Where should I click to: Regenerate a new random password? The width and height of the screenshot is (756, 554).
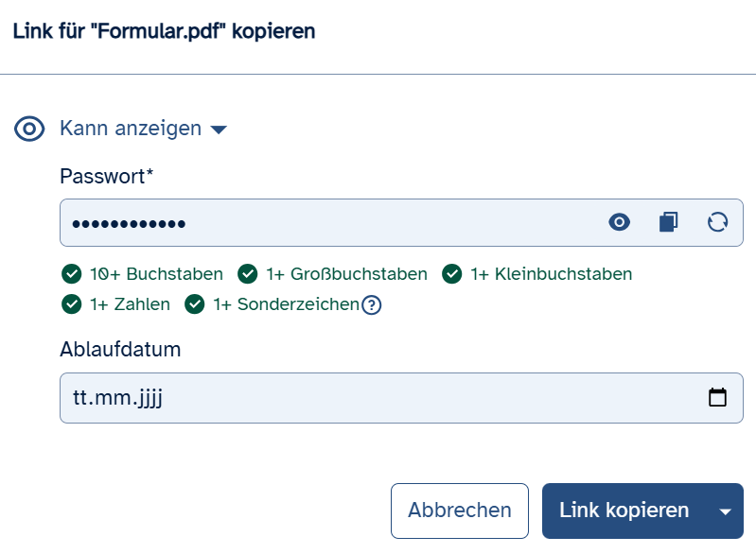(718, 222)
